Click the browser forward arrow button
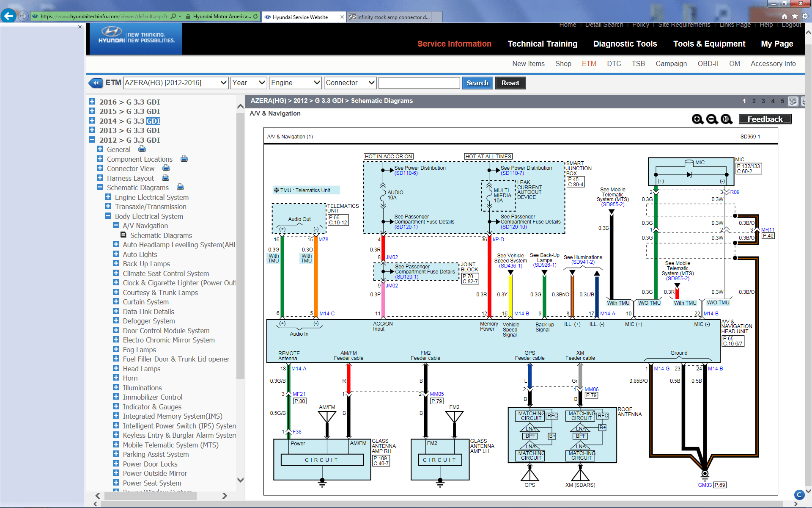 click(x=23, y=16)
